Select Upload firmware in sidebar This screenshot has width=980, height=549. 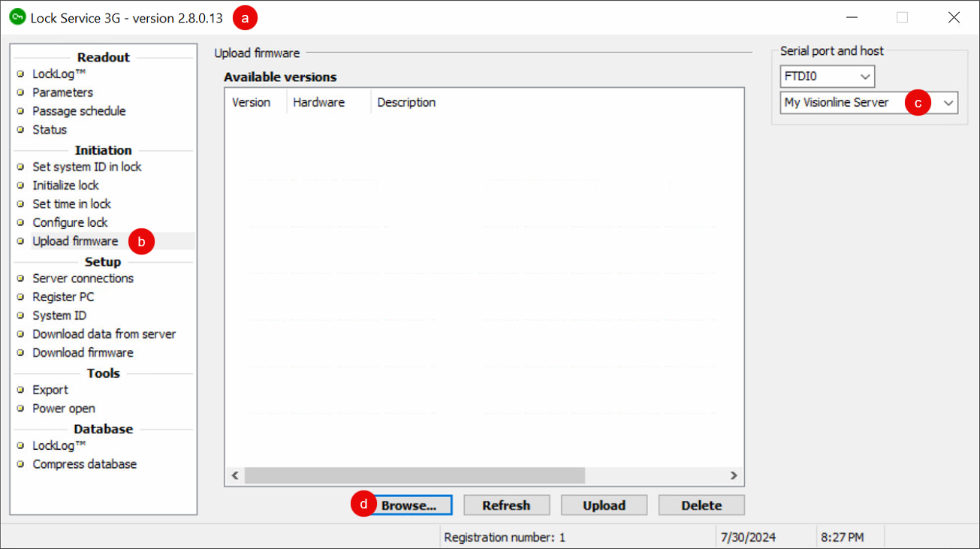point(75,241)
